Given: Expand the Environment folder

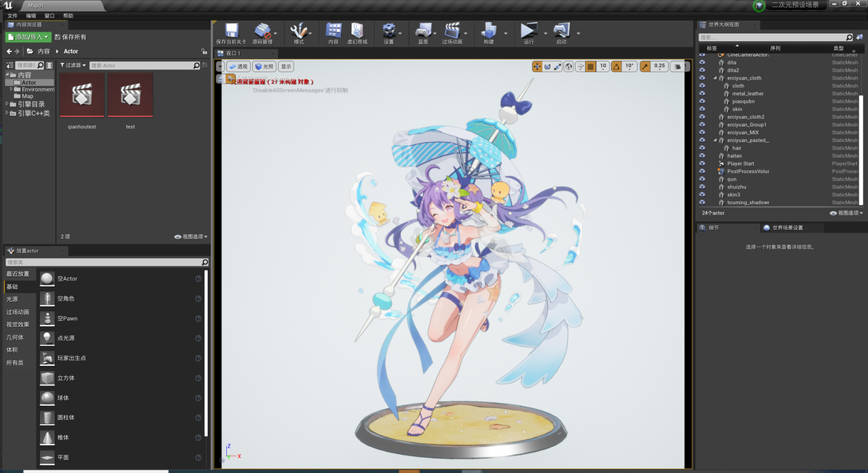Looking at the screenshot, I should click(x=11, y=89).
